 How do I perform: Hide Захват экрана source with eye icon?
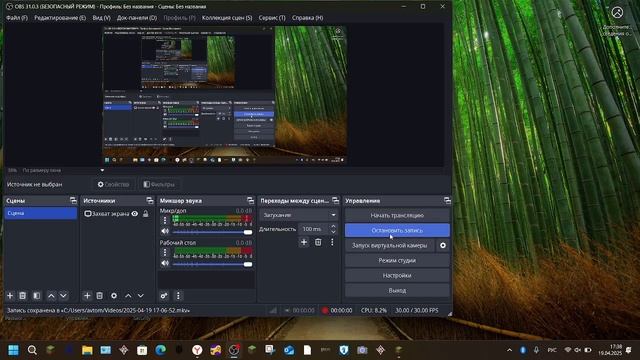[135, 213]
